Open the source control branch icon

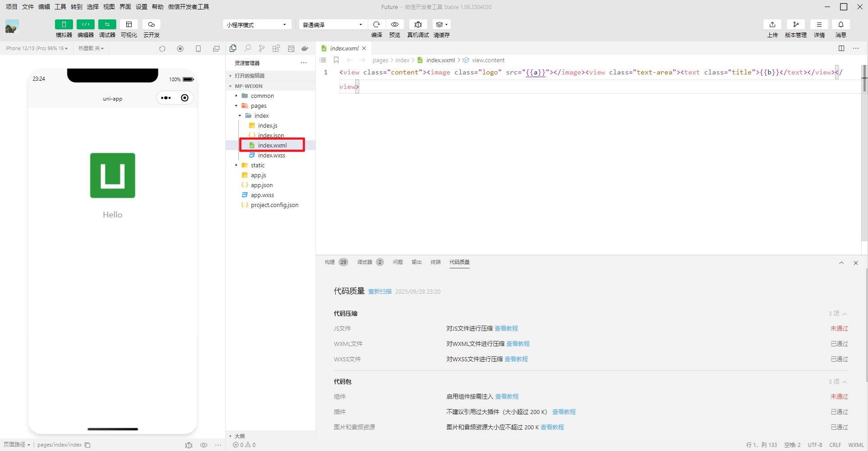(262, 48)
